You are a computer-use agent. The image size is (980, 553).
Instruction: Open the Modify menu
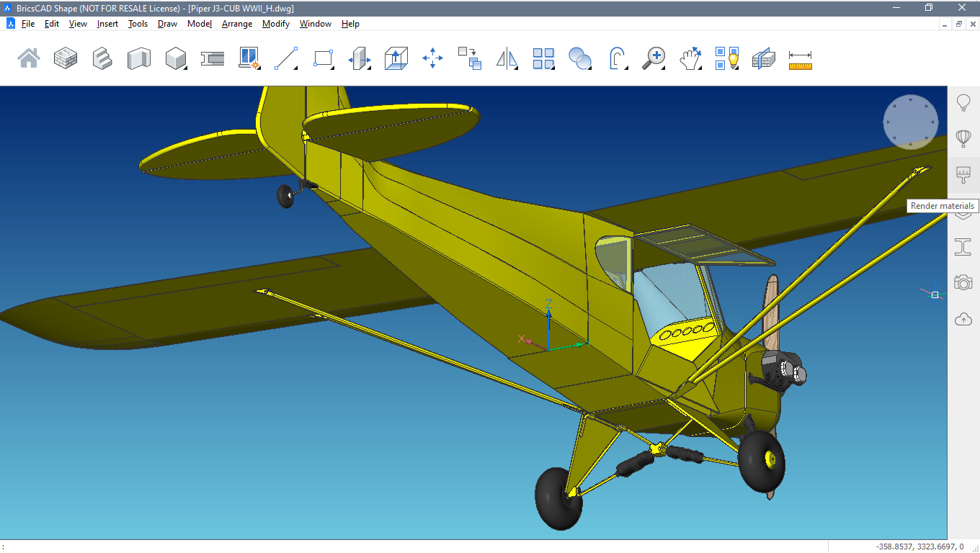[275, 24]
